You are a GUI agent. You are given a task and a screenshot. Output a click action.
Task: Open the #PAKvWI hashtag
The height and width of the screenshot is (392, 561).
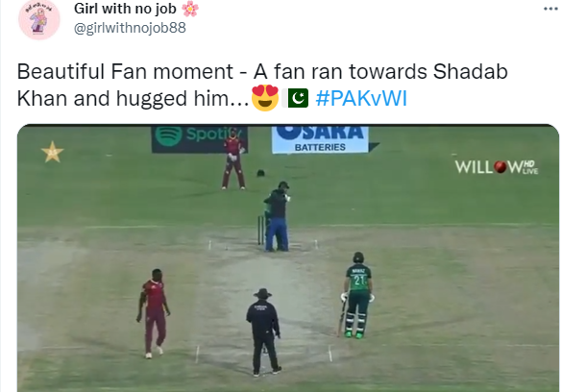point(361,98)
